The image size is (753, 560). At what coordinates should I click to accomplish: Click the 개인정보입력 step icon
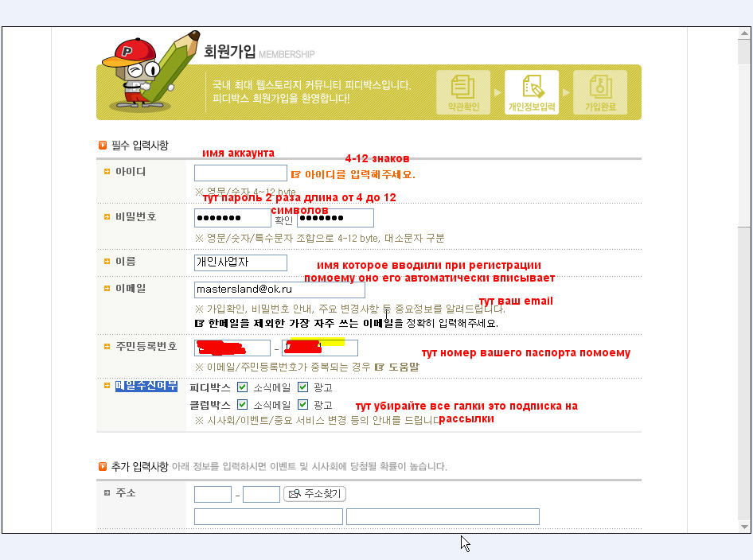point(531,92)
